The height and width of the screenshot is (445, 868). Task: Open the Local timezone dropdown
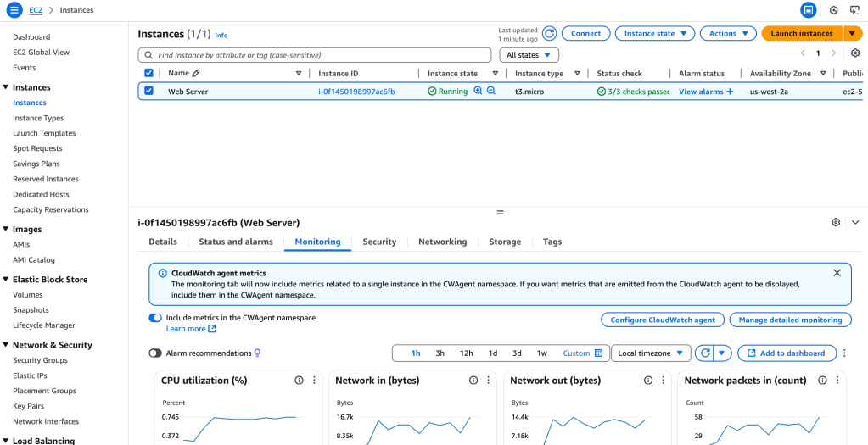(x=650, y=353)
